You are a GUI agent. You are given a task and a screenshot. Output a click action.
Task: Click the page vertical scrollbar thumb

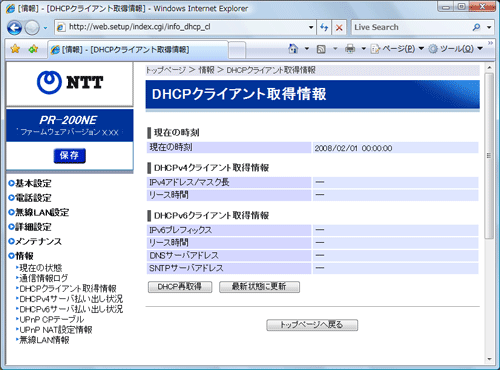click(489, 156)
